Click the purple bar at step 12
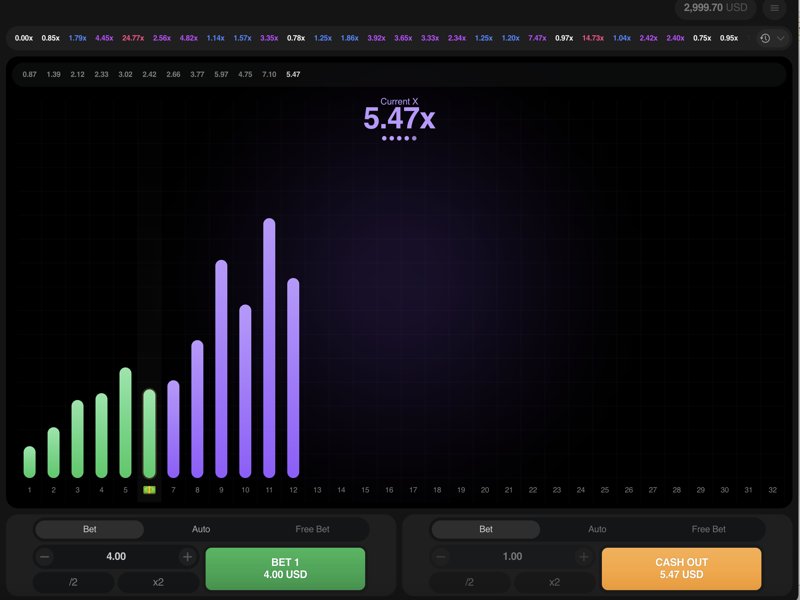 coord(293,378)
